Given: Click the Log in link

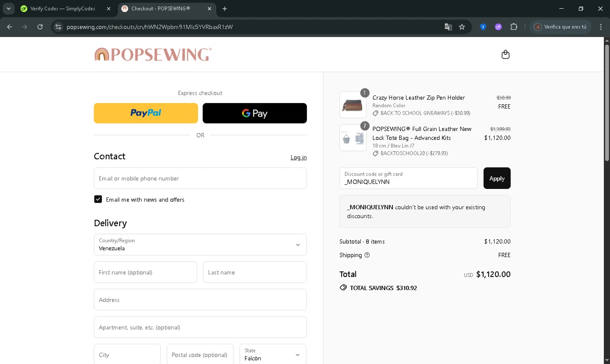Looking at the screenshot, I should point(298,157).
